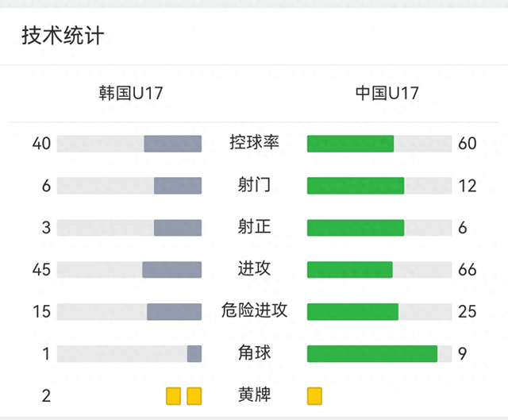508x420 pixels.
Task: Click China's green 危险进攻 bar
Action: click(352, 312)
